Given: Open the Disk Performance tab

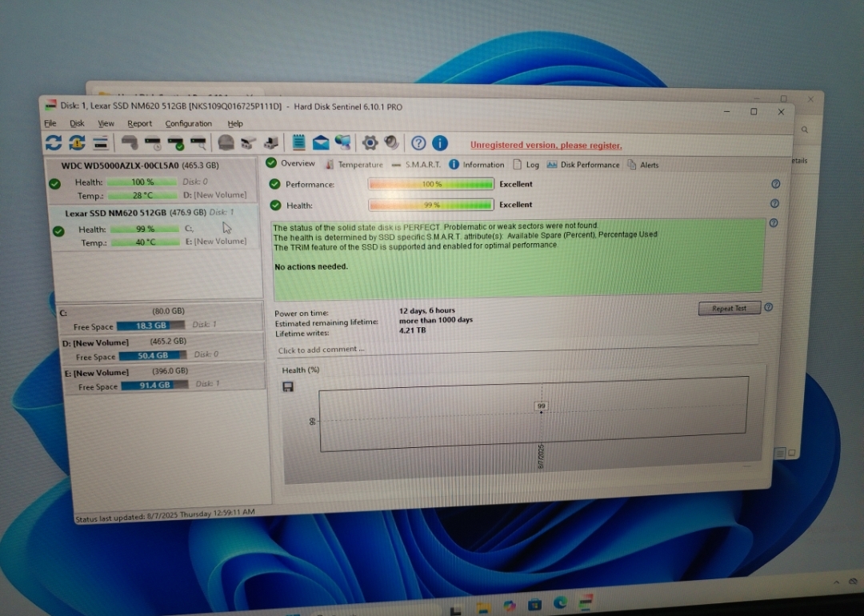Looking at the screenshot, I should point(583,165).
